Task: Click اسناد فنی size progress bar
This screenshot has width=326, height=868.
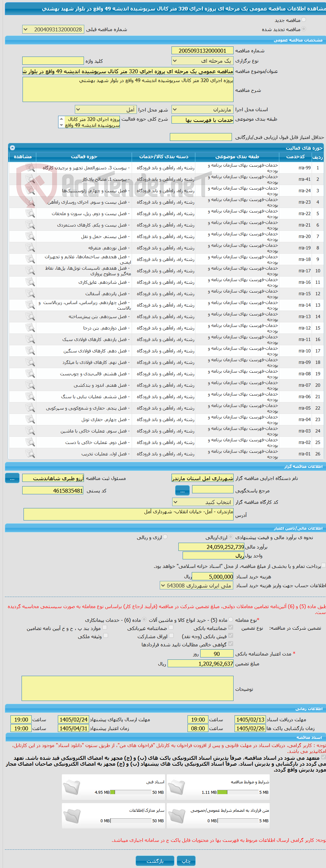Action: tap(130, 792)
